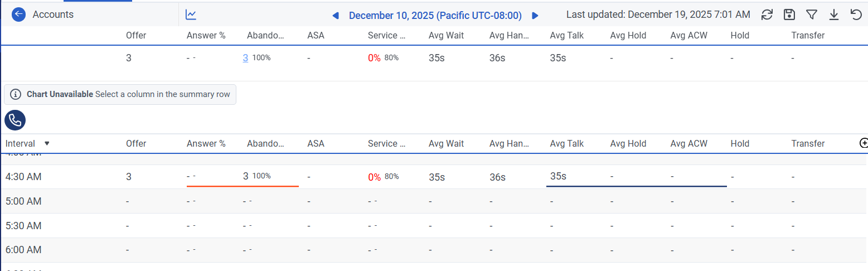Viewport: 868px width, 271px height.
Task: Go to the previous day arrow
Action: tap(335, 16)
